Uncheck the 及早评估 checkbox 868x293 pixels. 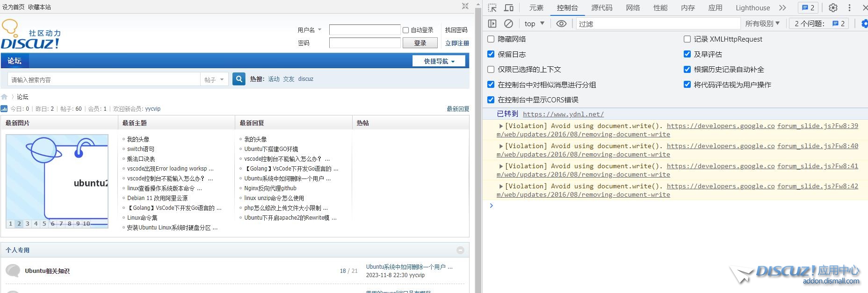[687, 54]
